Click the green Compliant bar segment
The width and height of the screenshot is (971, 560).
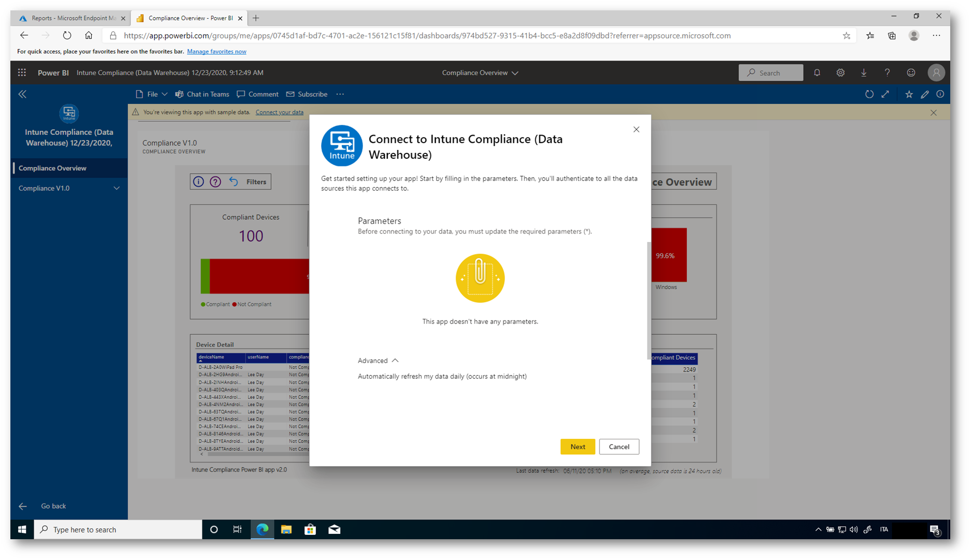pyautogui.click(x=205, y=276)
